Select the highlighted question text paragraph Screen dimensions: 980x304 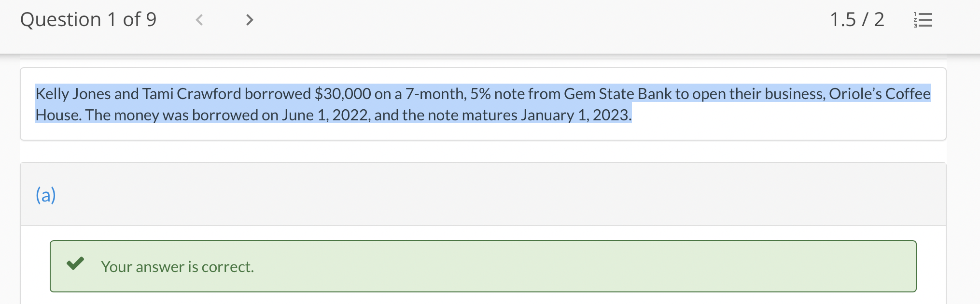pyautogui.click(x=483, y=104)
